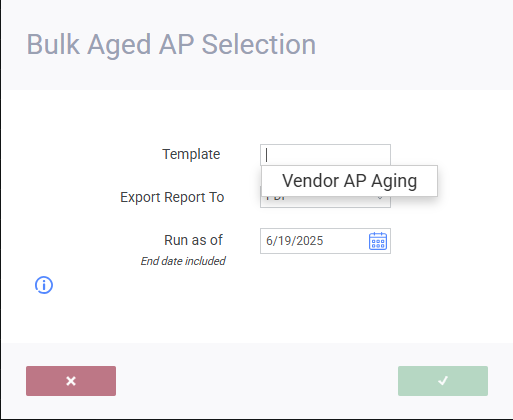The width and height of the screenshot is (513, 420).
Task: Click the white X glyph on red button
Action: click(x=71, y=381)
